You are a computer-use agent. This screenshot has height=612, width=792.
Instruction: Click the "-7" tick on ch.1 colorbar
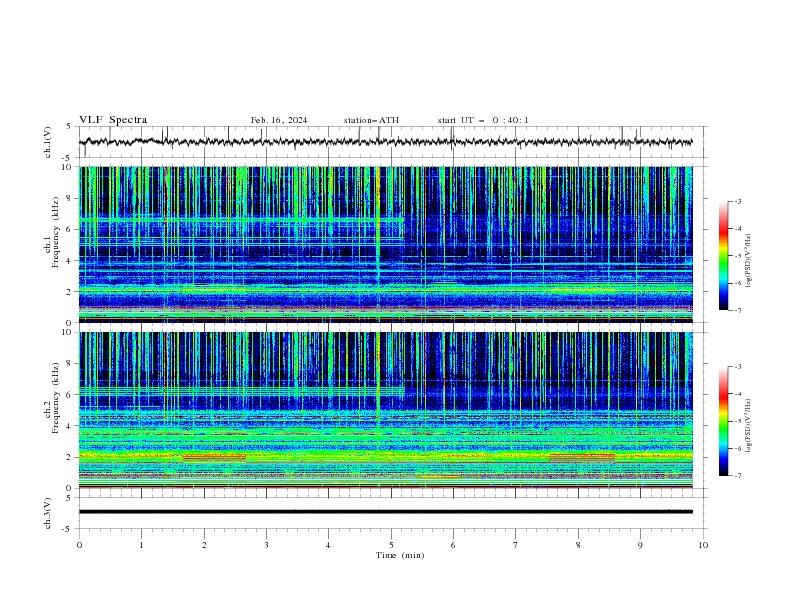(737, 310)
